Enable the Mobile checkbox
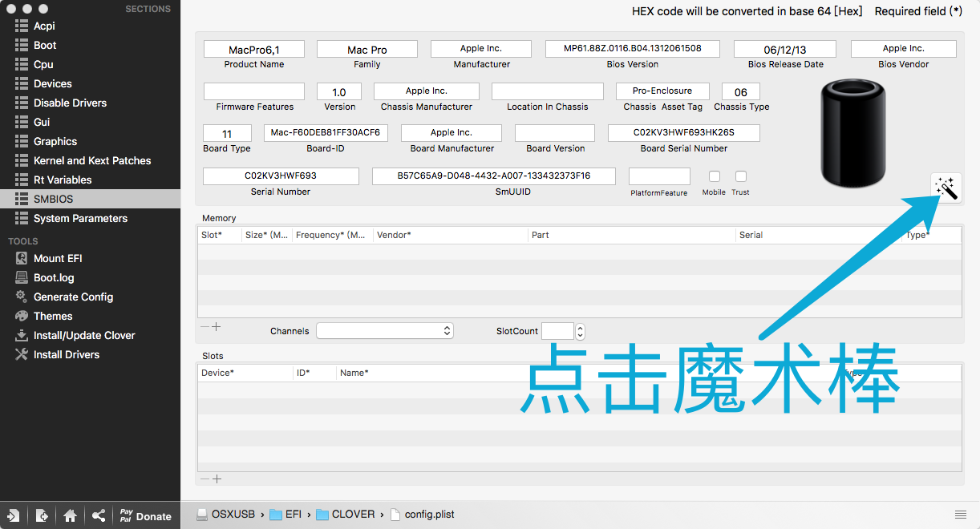980x529 pixels. click(714, 176)
